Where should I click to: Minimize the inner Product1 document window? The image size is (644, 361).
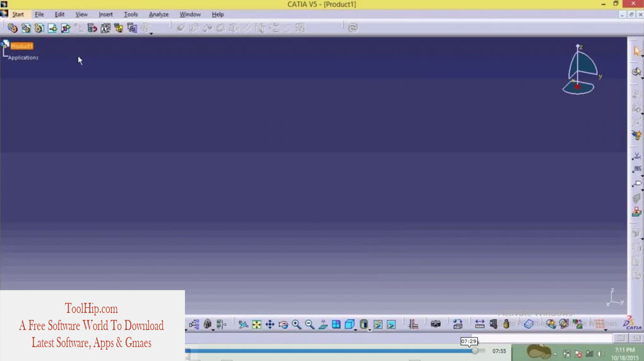click(623, 15)
